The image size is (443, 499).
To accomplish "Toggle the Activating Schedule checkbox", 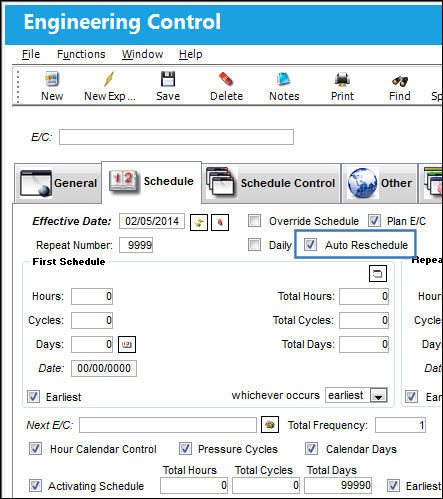I will click(x=35, y=486).
